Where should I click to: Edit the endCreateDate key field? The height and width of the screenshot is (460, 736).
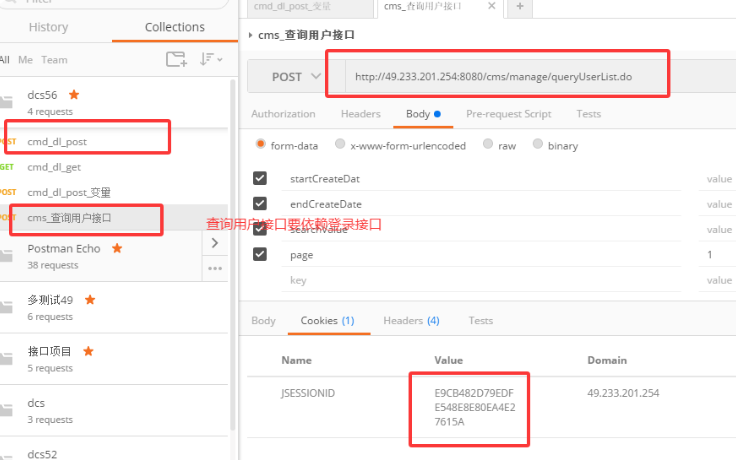481,204
